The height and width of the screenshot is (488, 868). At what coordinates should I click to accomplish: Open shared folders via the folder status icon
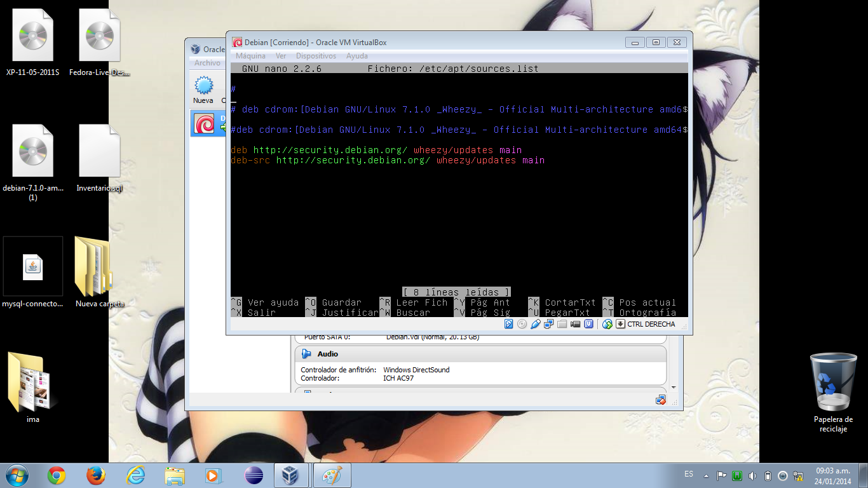[562, 324]
